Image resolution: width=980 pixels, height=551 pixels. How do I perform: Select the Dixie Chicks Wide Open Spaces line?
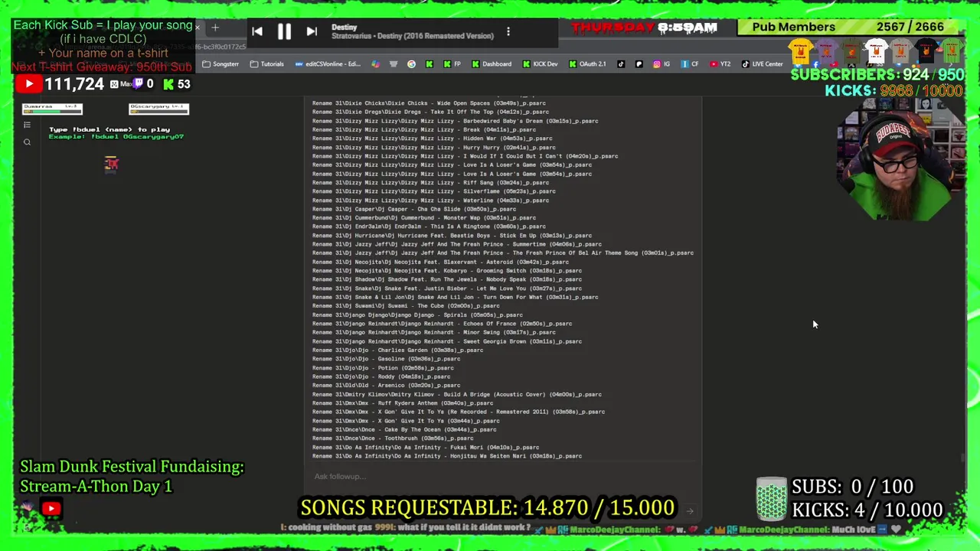click(x=429, y=103)
